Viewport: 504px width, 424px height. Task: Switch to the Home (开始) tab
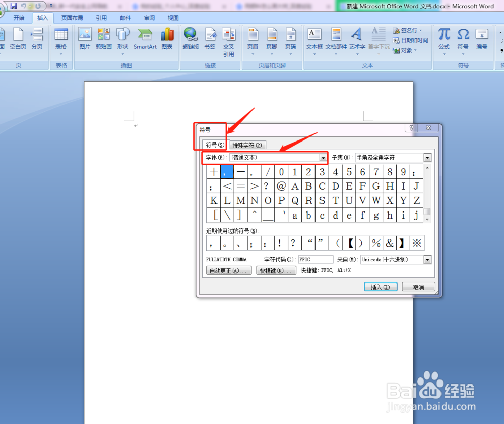point(19,18)
